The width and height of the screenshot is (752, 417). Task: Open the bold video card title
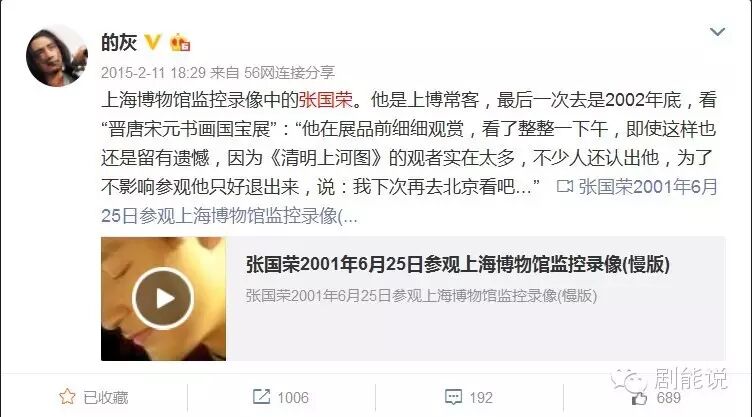[x=458, y=264]
